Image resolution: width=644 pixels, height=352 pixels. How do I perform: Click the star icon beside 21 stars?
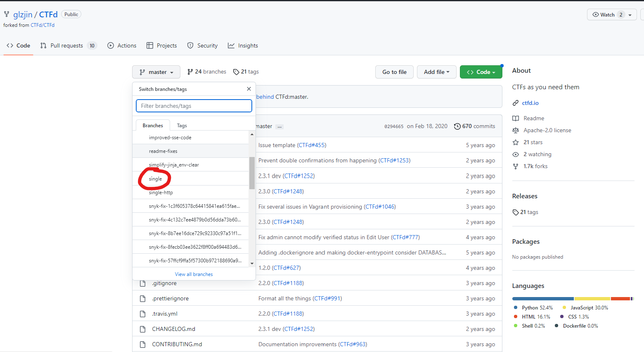click(x=516, y=143)
